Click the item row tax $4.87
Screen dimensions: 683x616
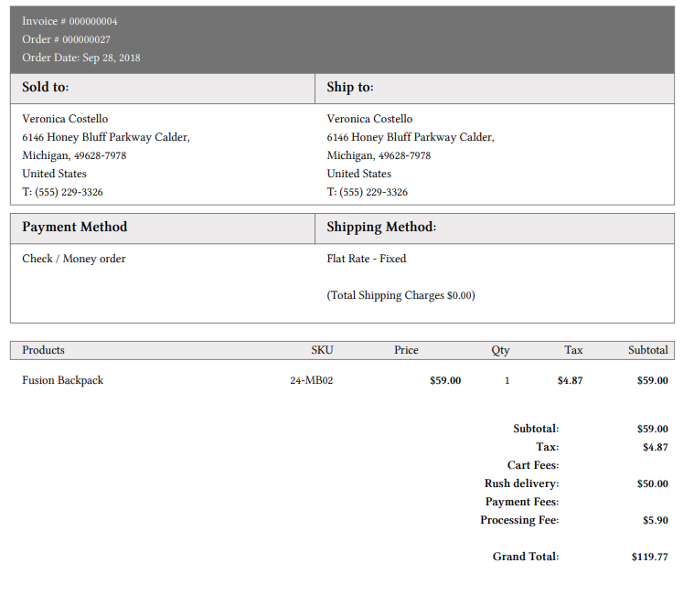[x=570, y=380]
